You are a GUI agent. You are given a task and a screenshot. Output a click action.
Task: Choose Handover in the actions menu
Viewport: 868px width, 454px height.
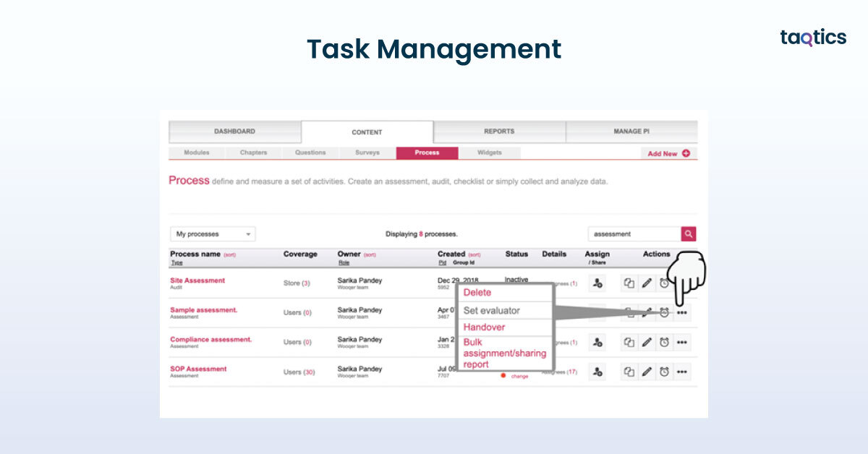click(x=484, y=327)
